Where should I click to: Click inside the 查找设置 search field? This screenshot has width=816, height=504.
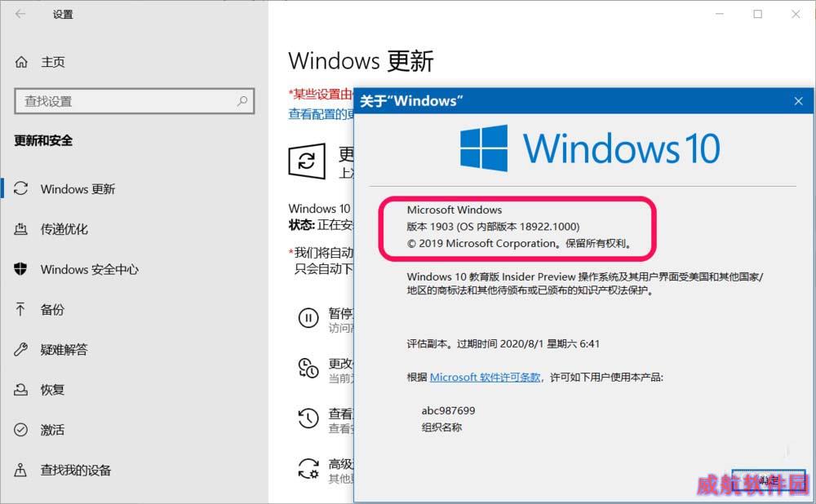[135, 101]
